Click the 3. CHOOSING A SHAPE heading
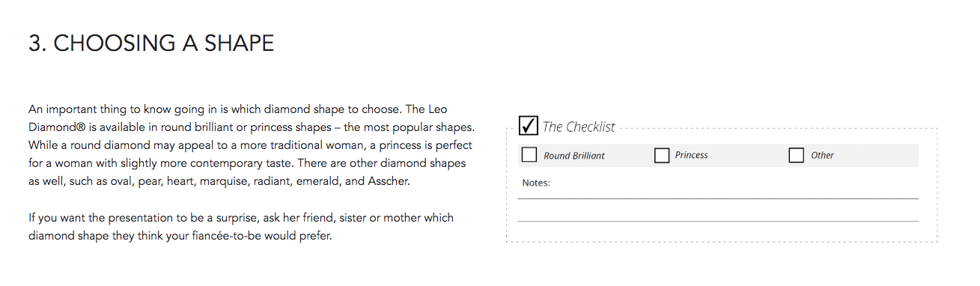980x286 pixels. pyautogui.click(x=151, y=43)
